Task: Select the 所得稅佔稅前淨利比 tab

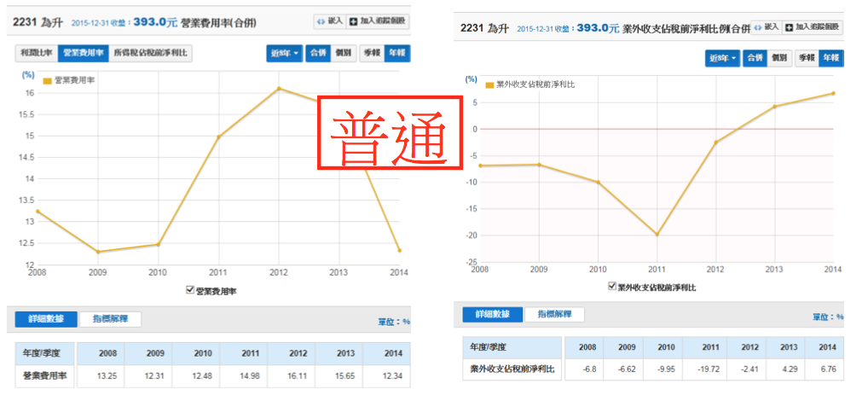Action: 151,54
